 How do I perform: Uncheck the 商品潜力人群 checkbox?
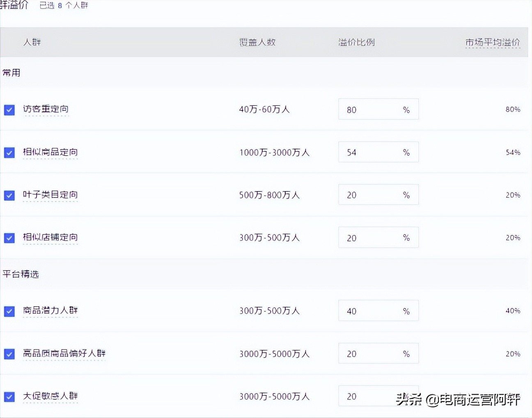[9, 311]
